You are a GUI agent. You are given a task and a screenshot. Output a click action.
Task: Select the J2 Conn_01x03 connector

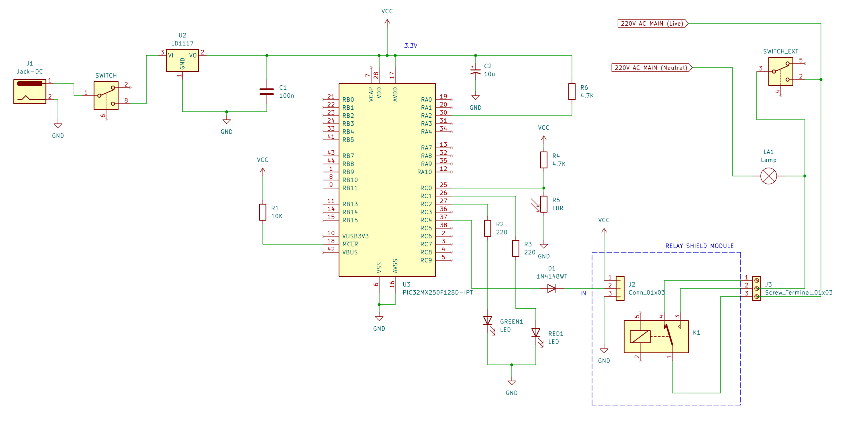(x=620, y=289)
